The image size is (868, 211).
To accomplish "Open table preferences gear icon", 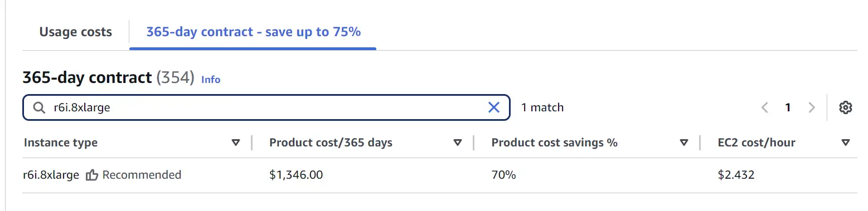I will (846, 107).
